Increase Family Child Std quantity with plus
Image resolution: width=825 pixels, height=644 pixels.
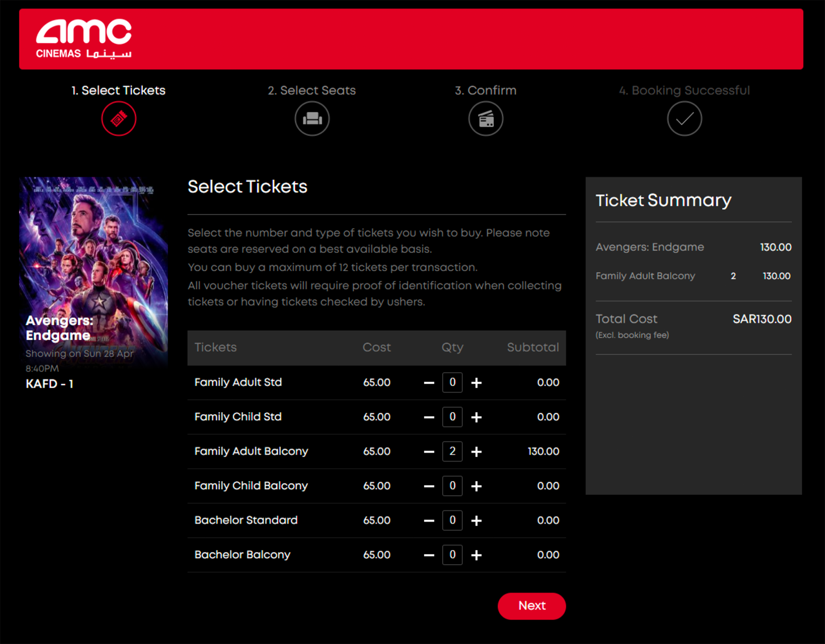click(x=476, y=418)
